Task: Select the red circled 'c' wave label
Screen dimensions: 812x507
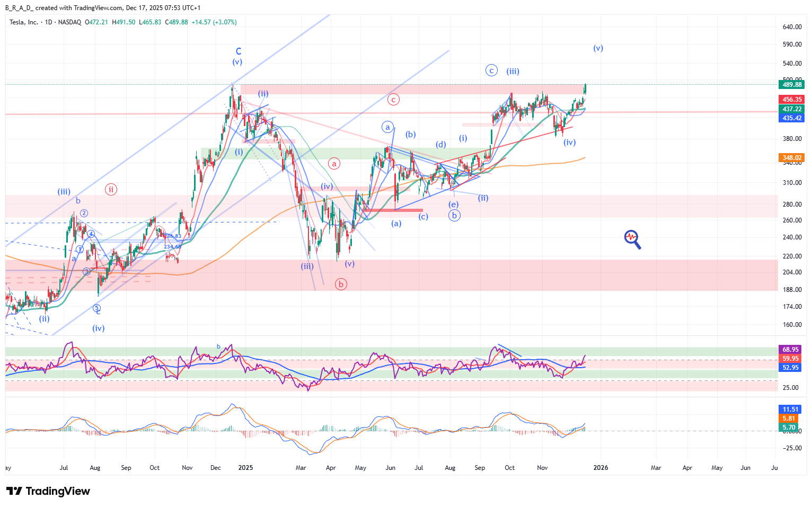Action: click(x=393, y=99)
